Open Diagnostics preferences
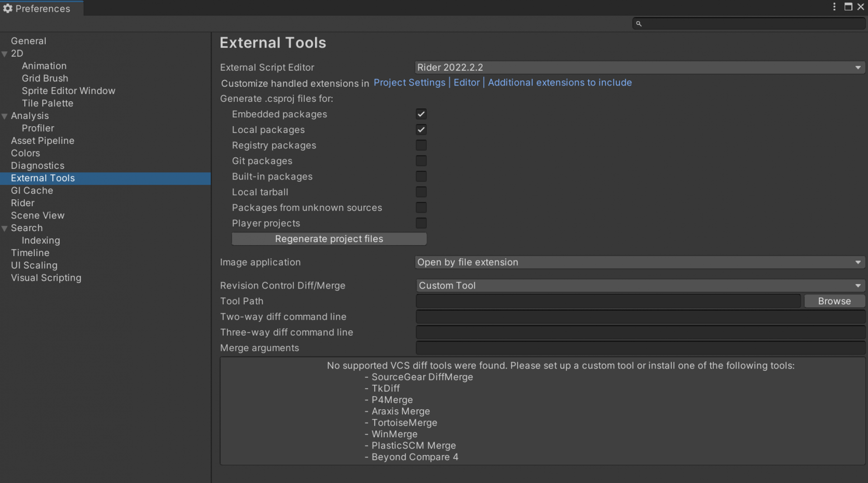The width and height of the screenshot is (868, 483). tap(38, 166)
